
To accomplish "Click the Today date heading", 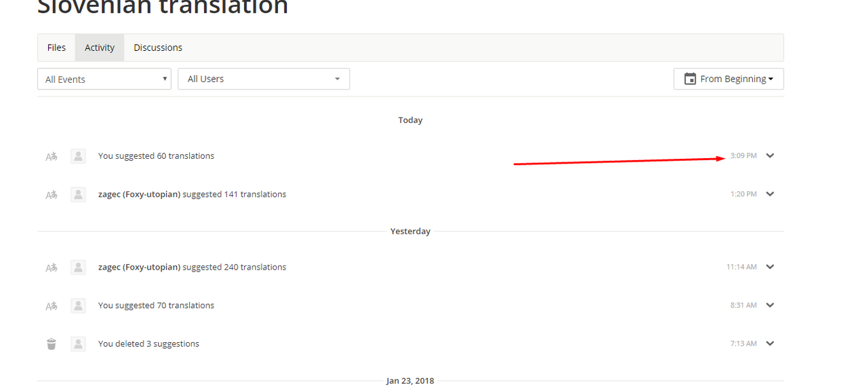I will click(x=410, y=120).
